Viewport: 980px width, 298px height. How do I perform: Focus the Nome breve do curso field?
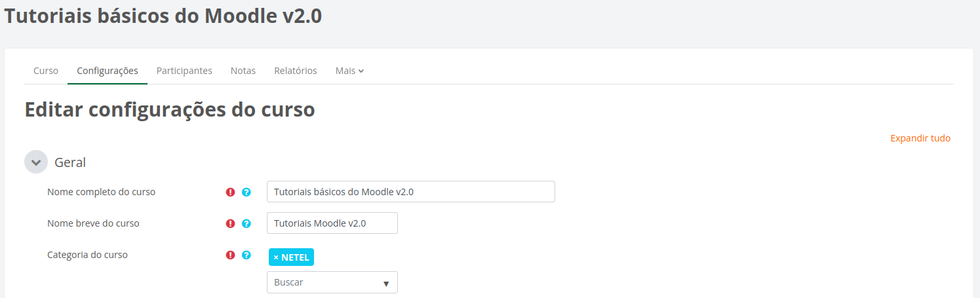[332, 223]
